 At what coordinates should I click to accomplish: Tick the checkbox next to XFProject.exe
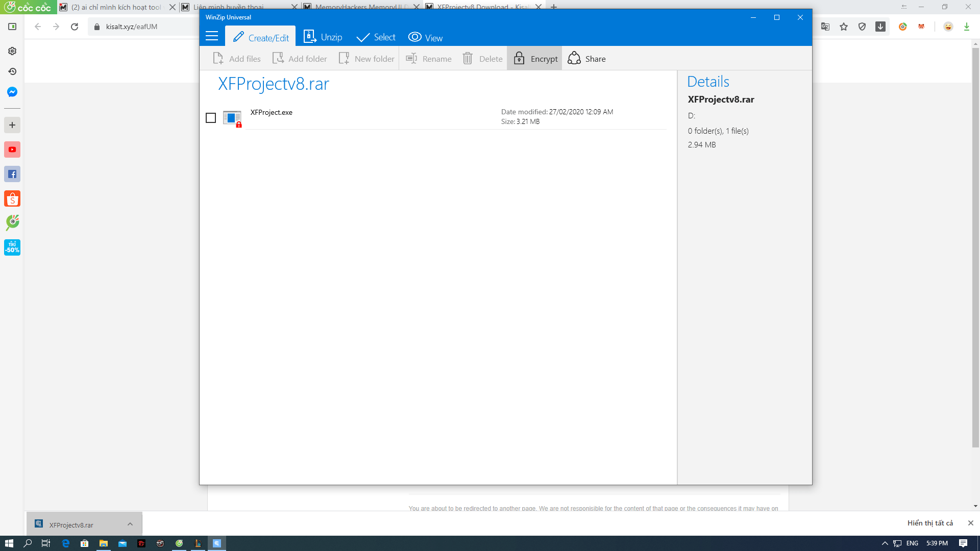click(211, 118)
